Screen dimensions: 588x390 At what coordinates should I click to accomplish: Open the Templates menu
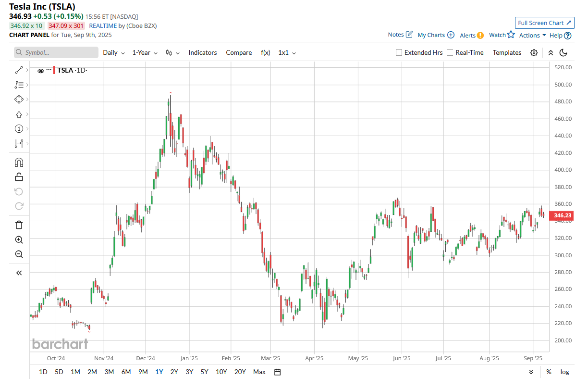coord(507,52)
